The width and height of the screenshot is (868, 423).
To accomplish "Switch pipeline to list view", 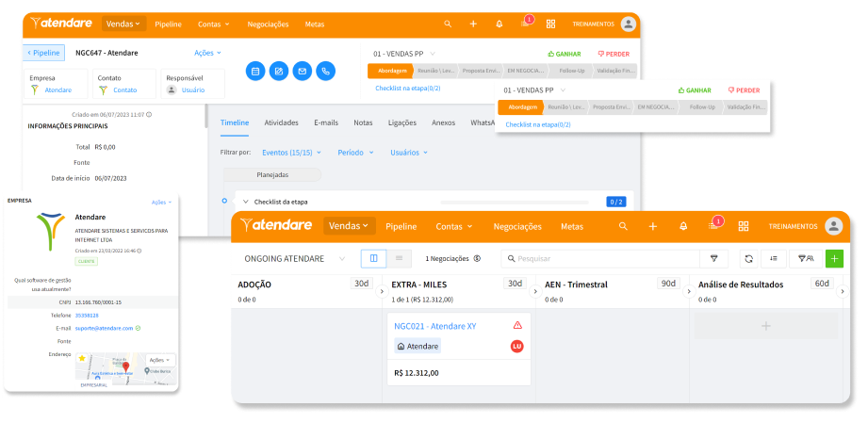I will click(399, 258).
